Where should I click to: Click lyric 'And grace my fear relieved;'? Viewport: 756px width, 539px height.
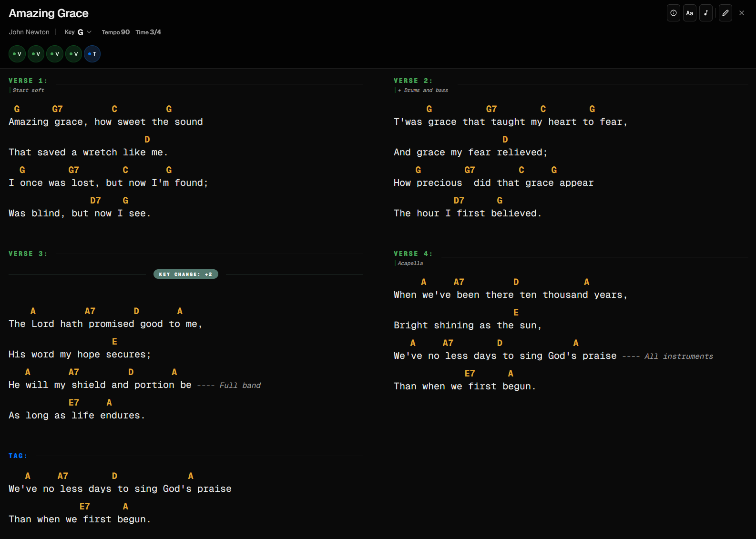click(470, 153)
